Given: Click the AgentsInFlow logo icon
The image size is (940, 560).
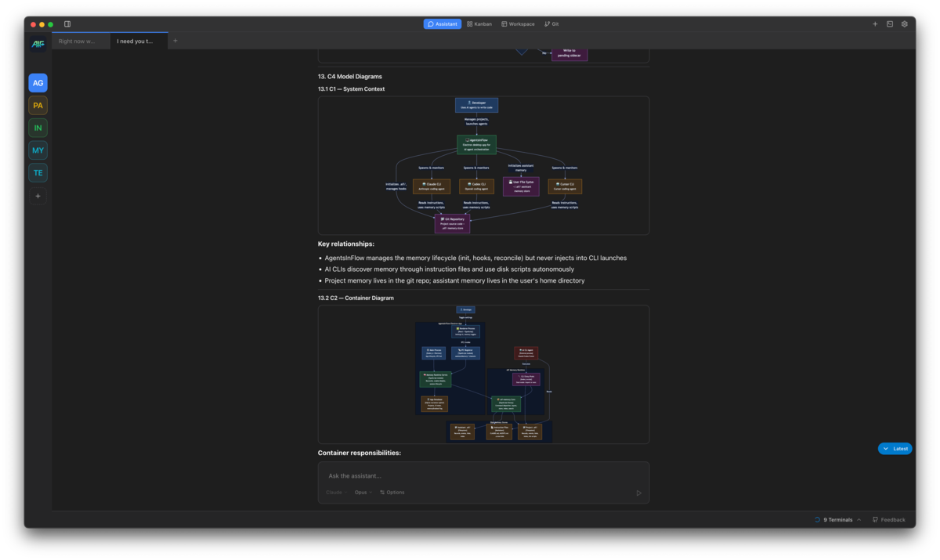Looking at the screenshot, I should [x=37, y=44].
